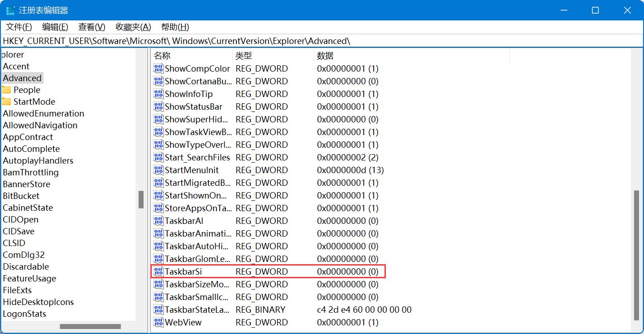
Task: Select the CLSID key
Action: coord(14,243)
